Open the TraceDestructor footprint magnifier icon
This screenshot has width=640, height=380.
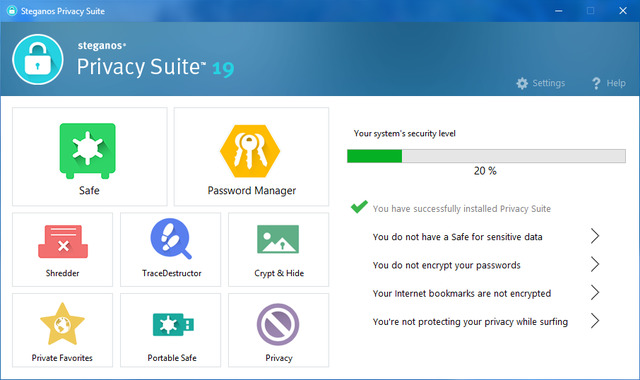coord(171,239)
